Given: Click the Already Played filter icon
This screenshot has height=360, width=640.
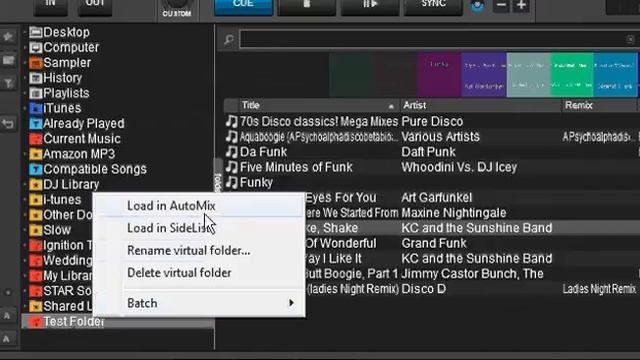Looking at the screenshot, I should click(36, 124).
